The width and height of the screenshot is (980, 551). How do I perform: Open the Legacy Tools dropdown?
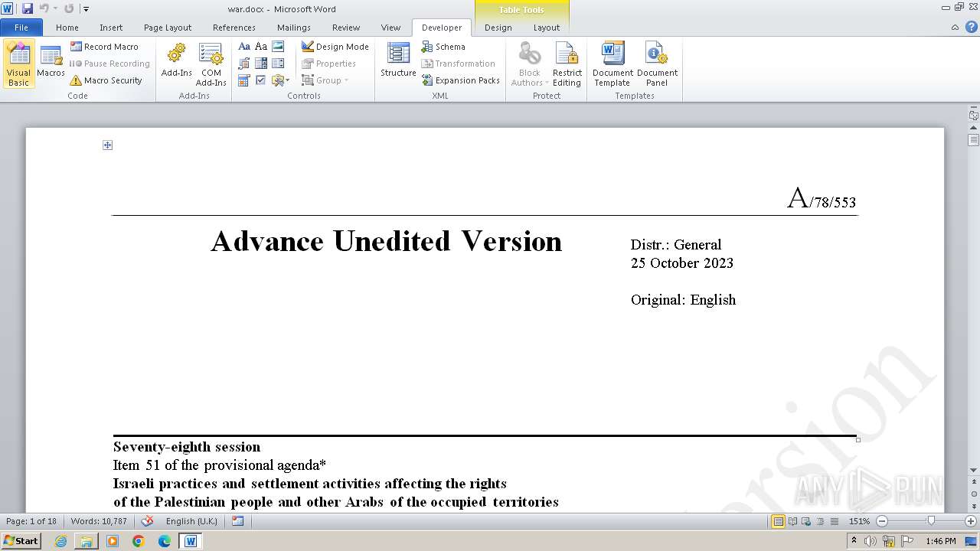pos(280,80)
